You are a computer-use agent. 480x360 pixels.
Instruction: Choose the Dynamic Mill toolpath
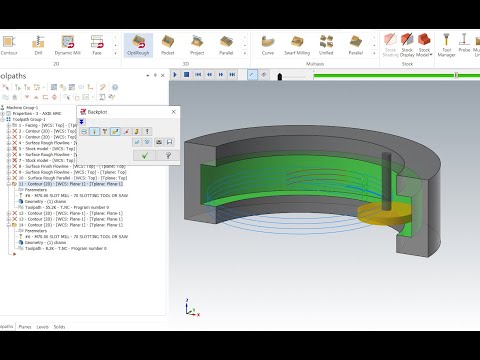68,45
